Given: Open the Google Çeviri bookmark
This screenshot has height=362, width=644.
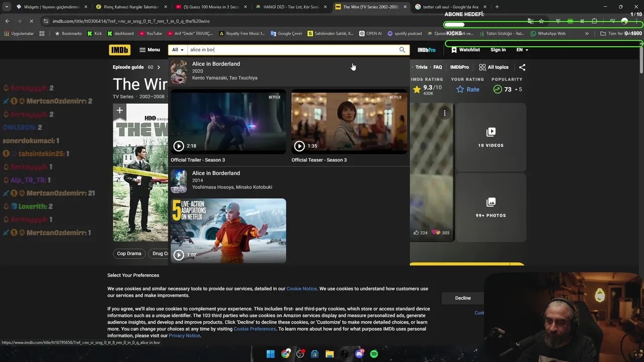Looking at the screenshot, I should click(x=286, y=33).
